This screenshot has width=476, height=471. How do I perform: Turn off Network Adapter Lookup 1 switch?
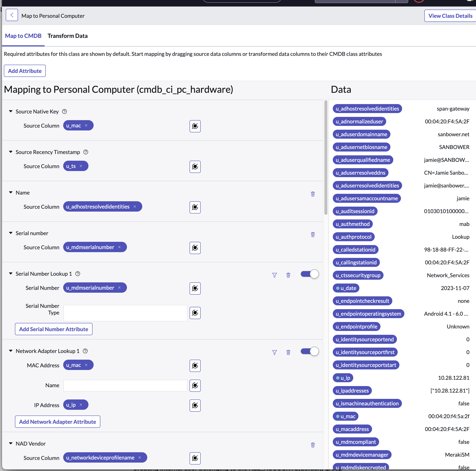(309, 351)
